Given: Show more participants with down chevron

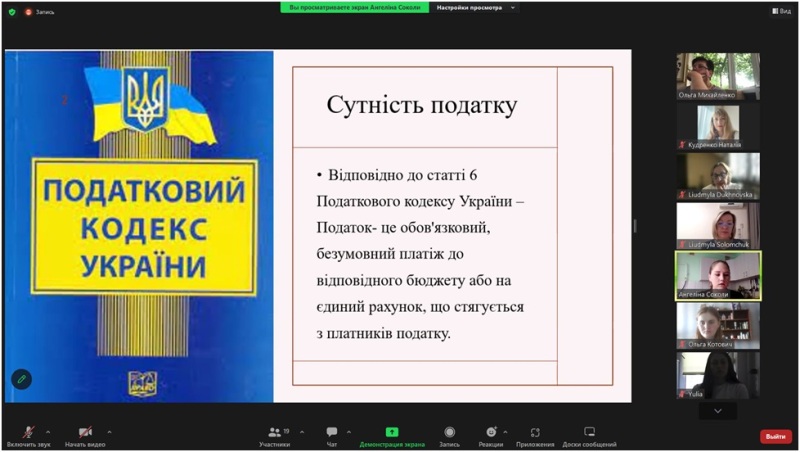Looking at the screenshot, I should (718, 411).
